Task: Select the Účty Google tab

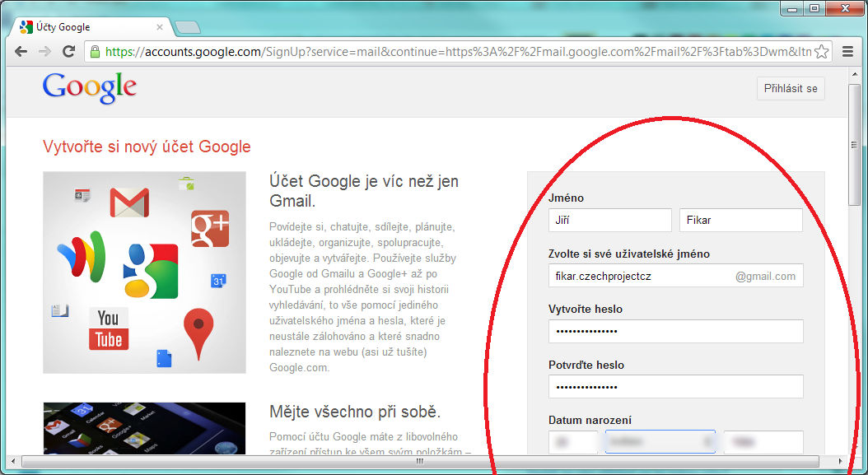Action: pos(92,26)
